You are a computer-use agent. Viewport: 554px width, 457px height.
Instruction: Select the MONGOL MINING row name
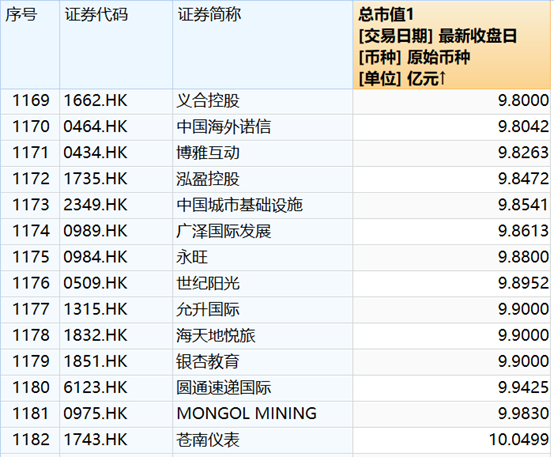pos(247,414)
